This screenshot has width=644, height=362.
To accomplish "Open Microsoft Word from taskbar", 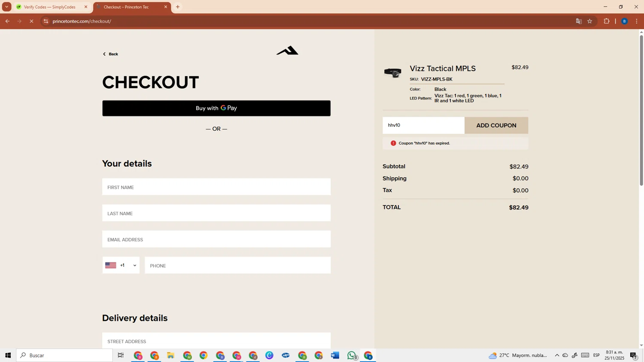I will 335,355.
